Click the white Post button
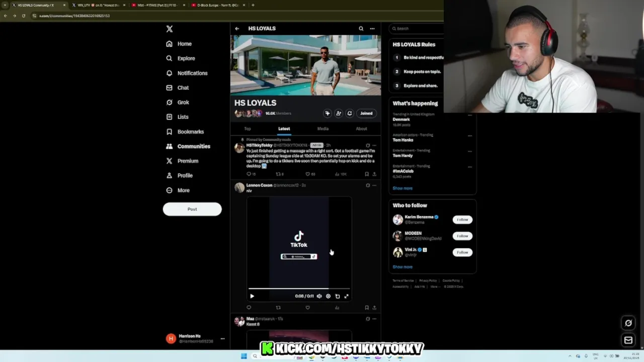 (192, 209)
